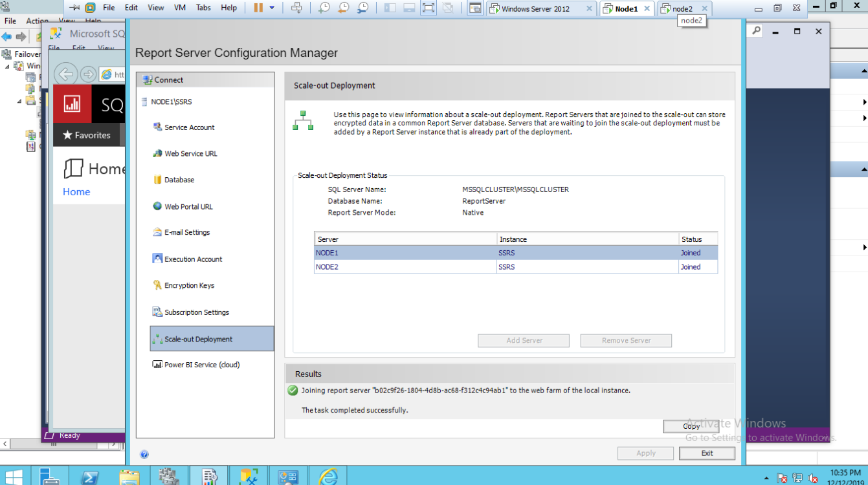Open the VMware VM menu

tap(180, 8)
